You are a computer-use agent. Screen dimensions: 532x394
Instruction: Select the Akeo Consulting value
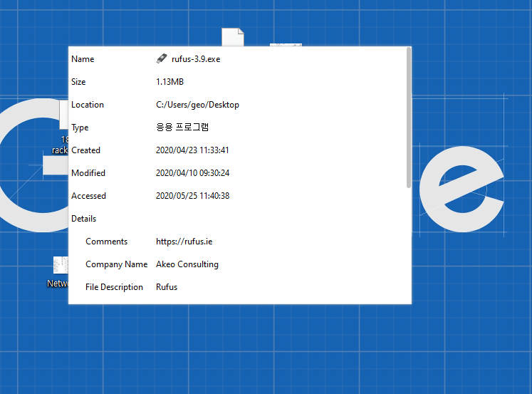click(187, 264)
